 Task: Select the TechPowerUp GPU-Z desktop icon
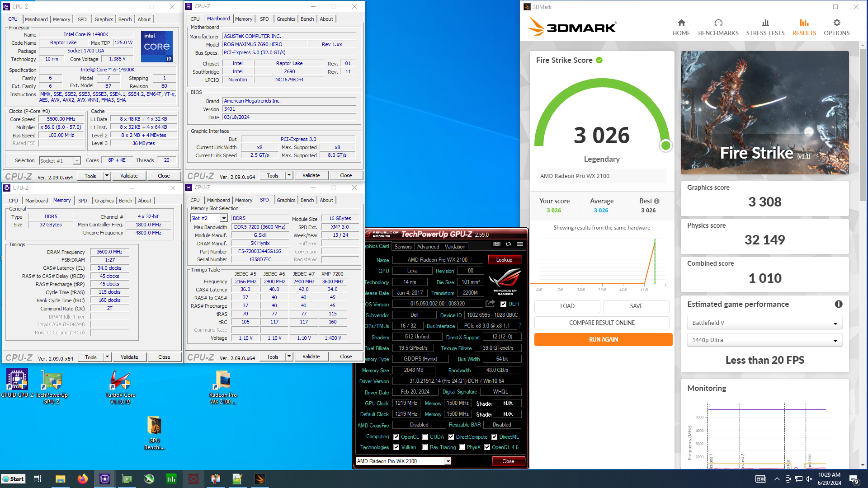click(x=52, y=386)
